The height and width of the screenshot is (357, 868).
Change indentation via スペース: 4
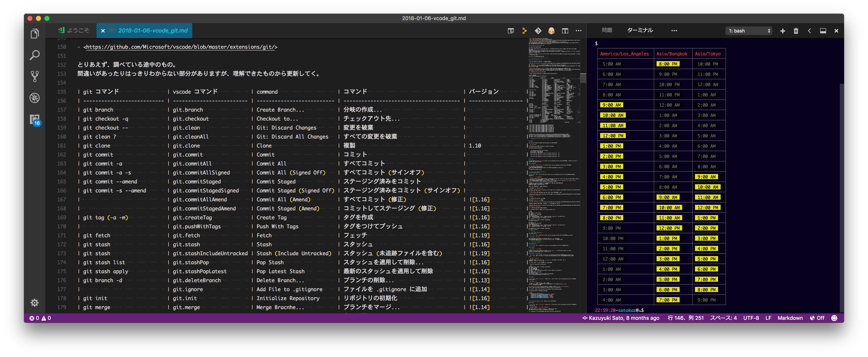point(723,318)
